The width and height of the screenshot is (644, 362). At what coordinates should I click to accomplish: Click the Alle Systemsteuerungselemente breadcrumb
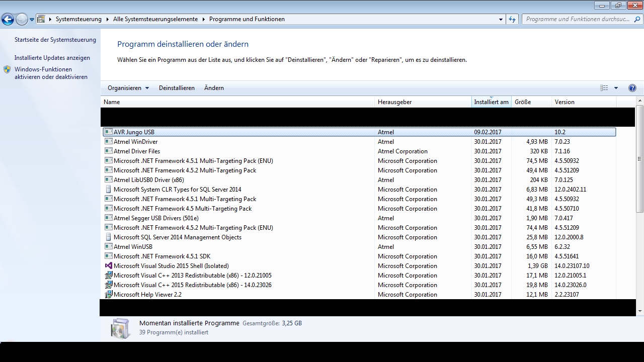(x=155, y=19)
